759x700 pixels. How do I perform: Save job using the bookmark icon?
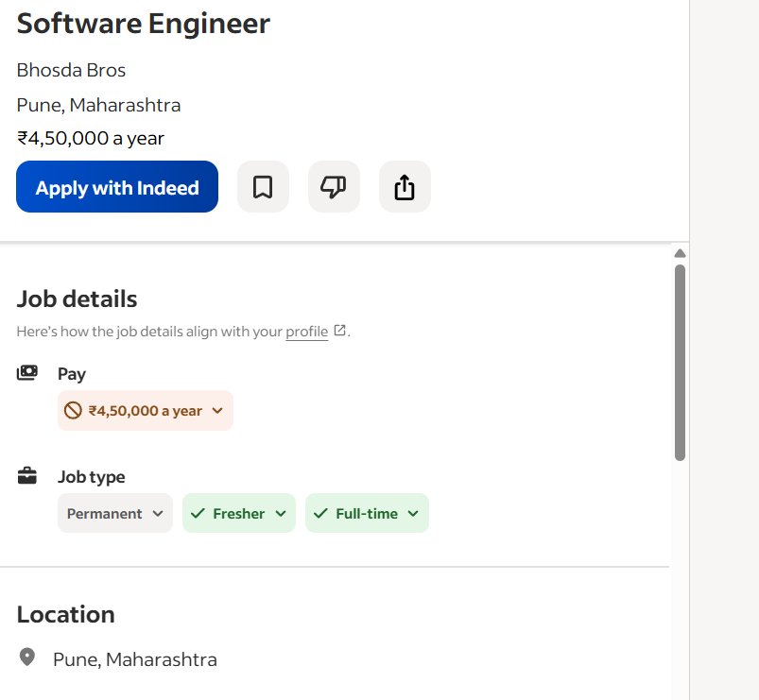point(263,187)
